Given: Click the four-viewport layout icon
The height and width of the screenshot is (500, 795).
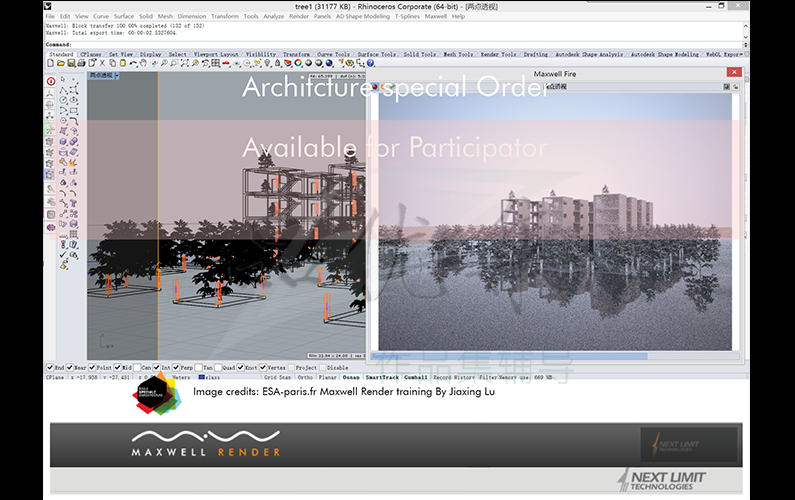Looking at the screenshot, I should 215,63.
